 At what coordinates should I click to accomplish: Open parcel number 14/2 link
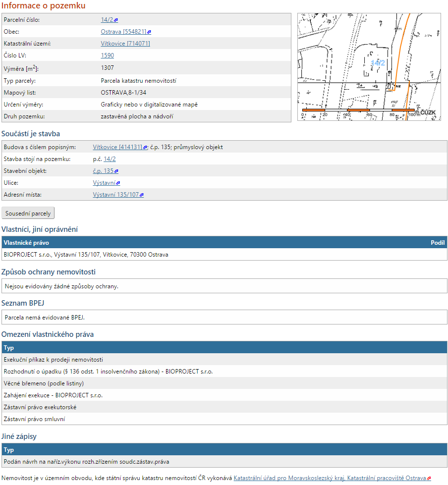tap(107, 20)
